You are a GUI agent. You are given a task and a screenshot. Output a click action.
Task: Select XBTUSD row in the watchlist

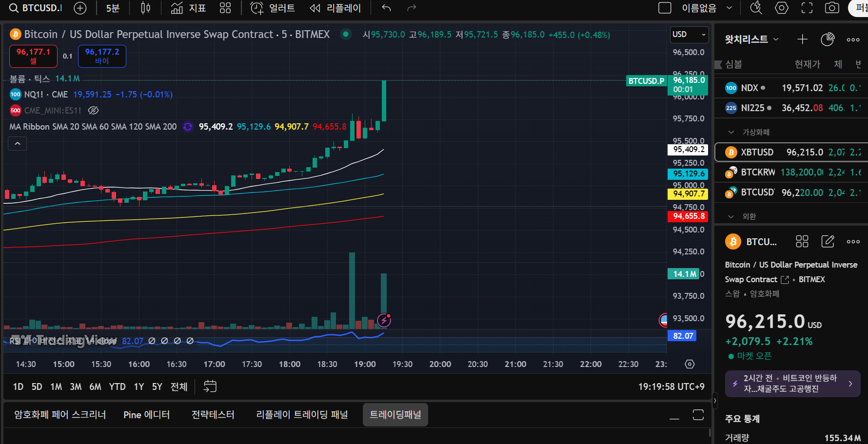pyautogui.click(x=790, y=152)
